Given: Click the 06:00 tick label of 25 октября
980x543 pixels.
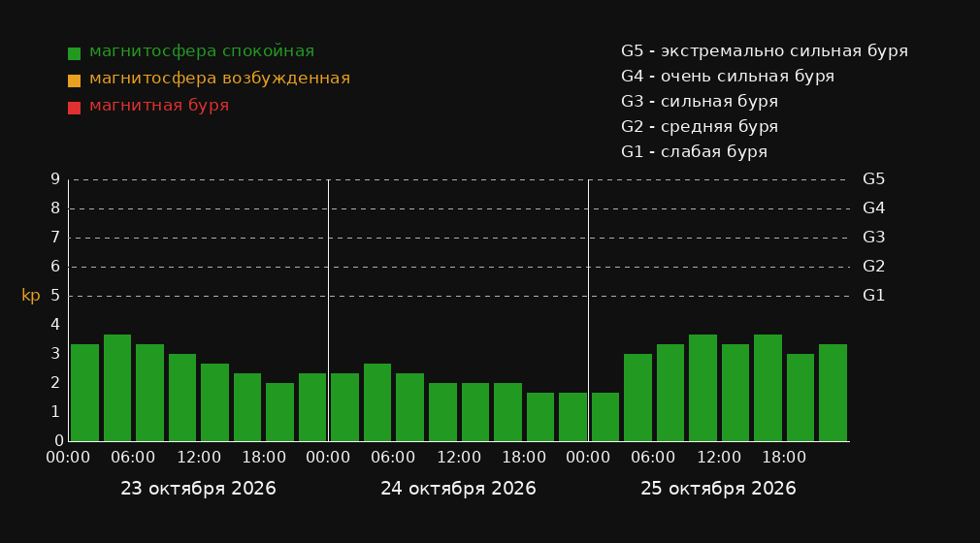Looking at the screenshot, I should [x=653, y=458].
